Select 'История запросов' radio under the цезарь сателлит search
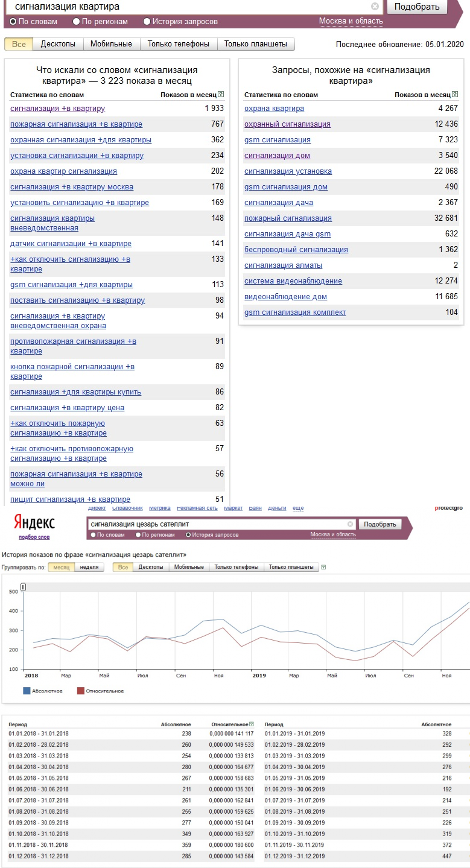470x868 pixels. click(188, 535)
